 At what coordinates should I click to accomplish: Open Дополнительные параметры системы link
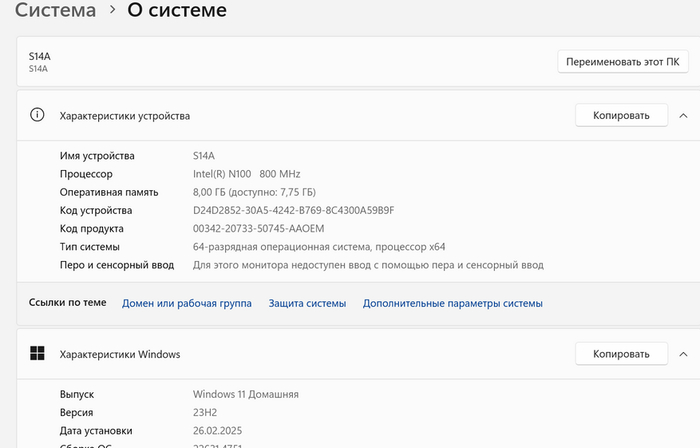pyautogui.click(x=452, y=303)
